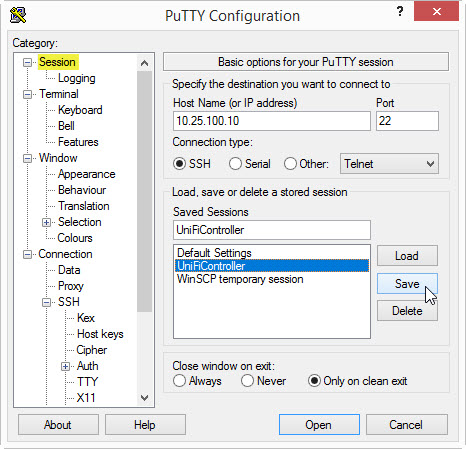Click the Category tree scrollbar thumb
This screenshot has width=466, height=449.
[144, 191]
